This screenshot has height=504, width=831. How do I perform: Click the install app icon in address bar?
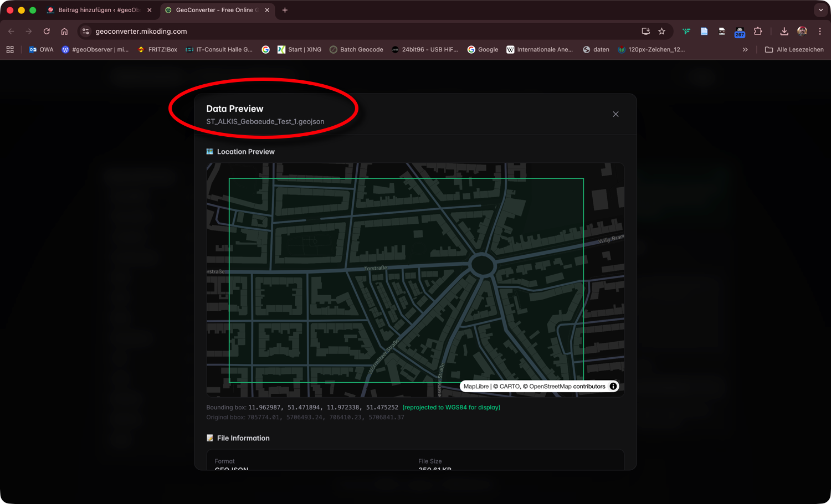pos(645,32)
